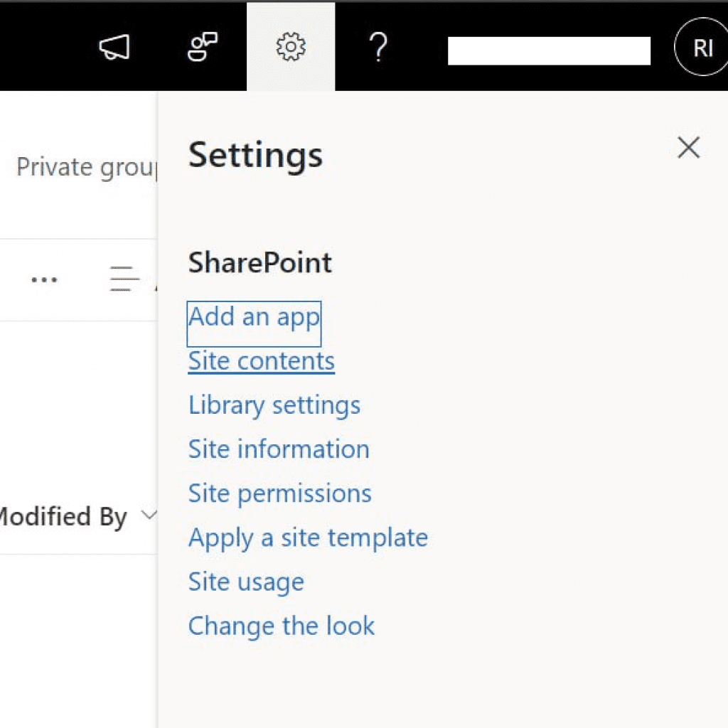728x728 pixels.
Task: Open Site information
Action: [x=279, y=449]
